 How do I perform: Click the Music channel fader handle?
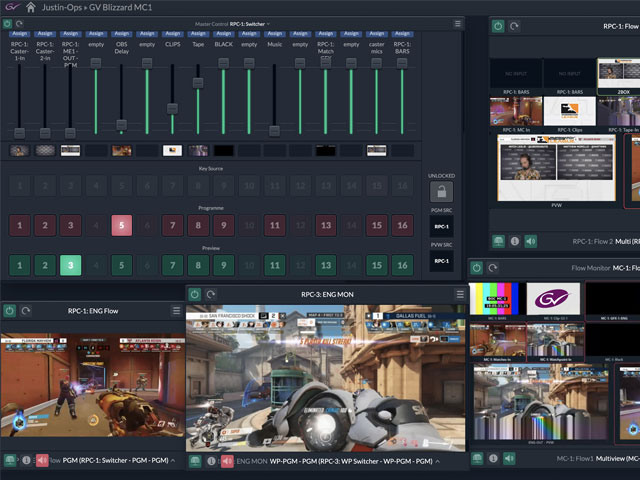point(274,131)
